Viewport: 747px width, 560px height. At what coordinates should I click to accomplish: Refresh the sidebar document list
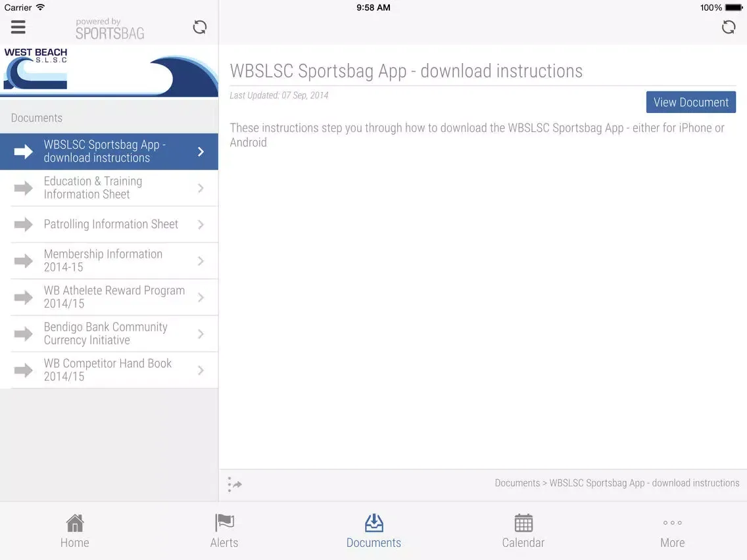click(200, 27)
